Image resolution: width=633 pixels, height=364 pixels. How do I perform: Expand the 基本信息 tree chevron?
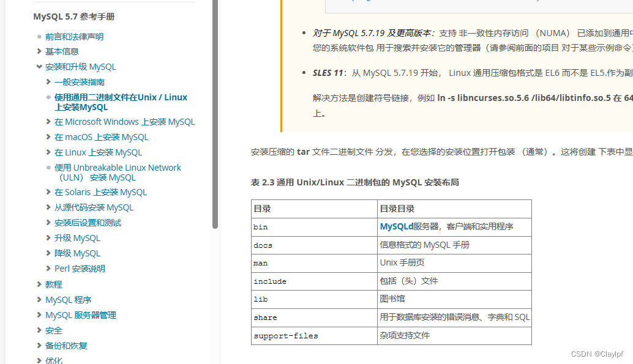pos(39,51)
